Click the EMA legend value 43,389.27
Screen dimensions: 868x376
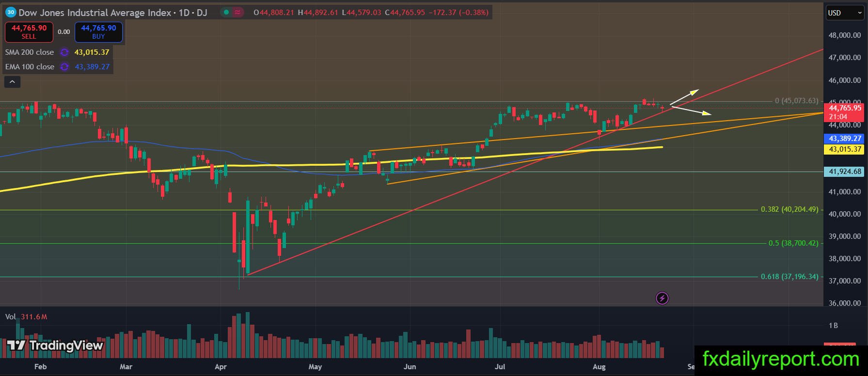[92, 67]
